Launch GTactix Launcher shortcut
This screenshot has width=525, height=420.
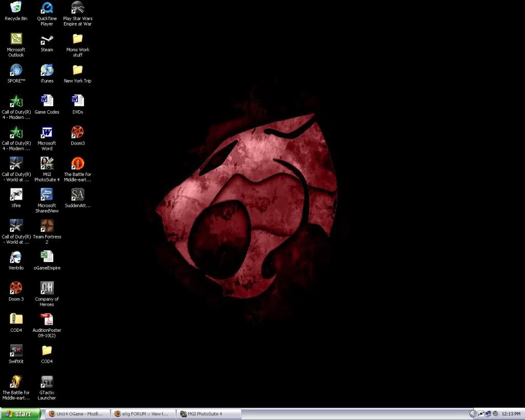(x=47, y=381)
